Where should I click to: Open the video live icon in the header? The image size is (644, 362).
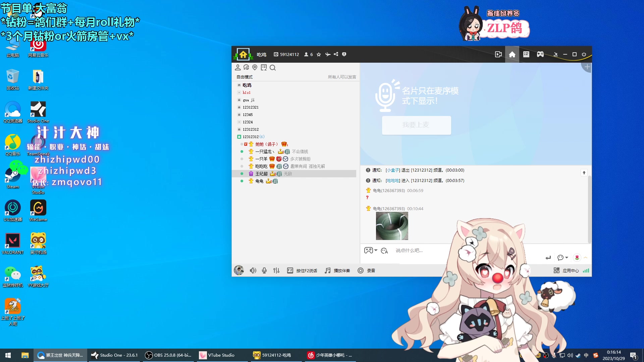(498, 54)
